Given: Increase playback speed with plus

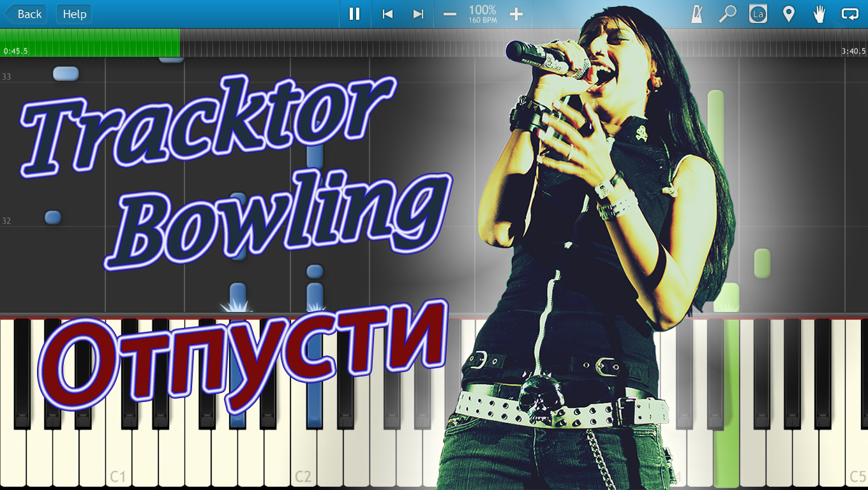Looking at the screenshot, I should tap(516, 14).
